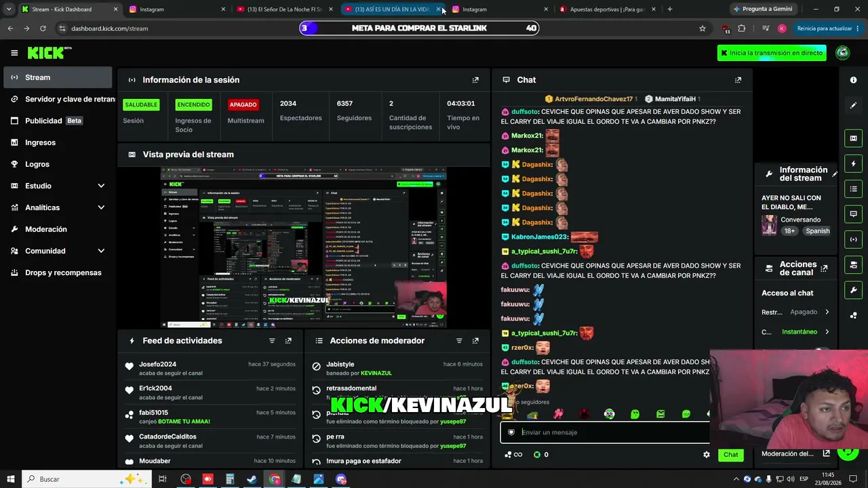
Task: Toggle the chat bubble panel icon
Action: click(854, 214)
